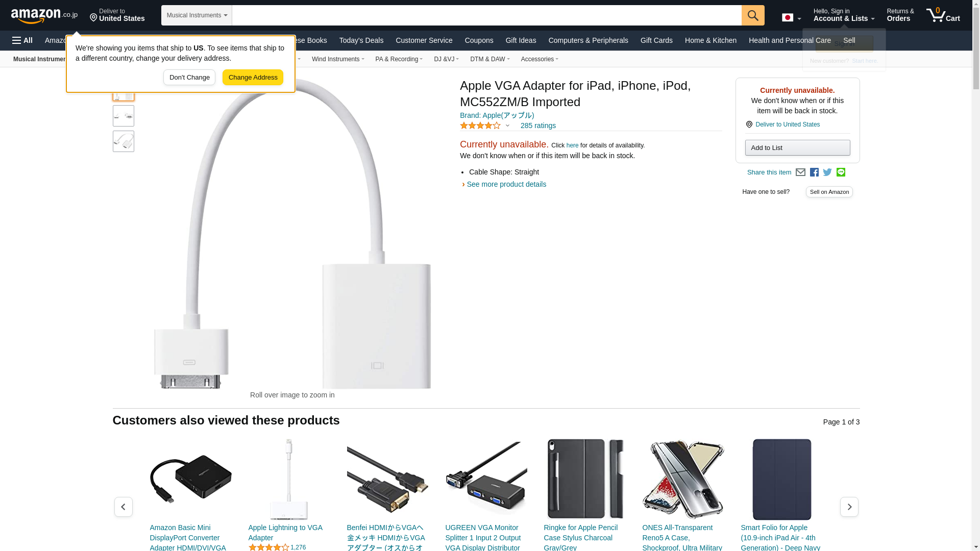Viewport: 980px width, 551px height.
Task: Expand the Musical Instruments search category dropdown
Action: pyautogui.click(x=197, y=15)
